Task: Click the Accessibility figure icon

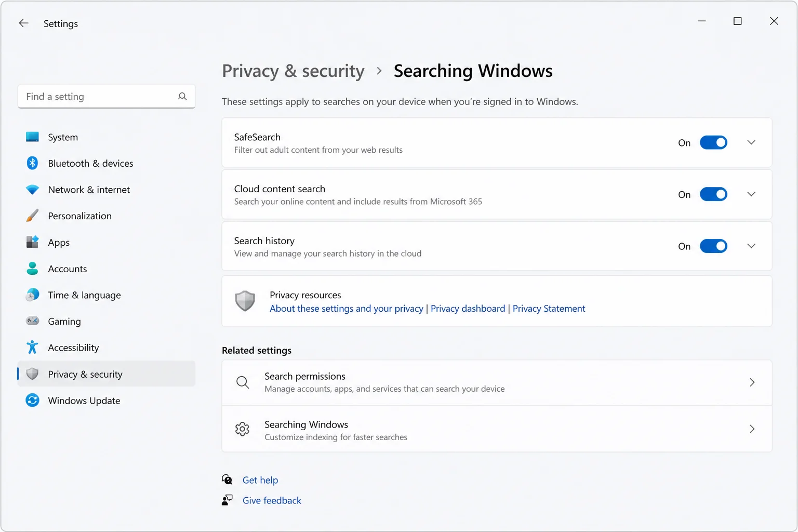Action: [32, 347]
